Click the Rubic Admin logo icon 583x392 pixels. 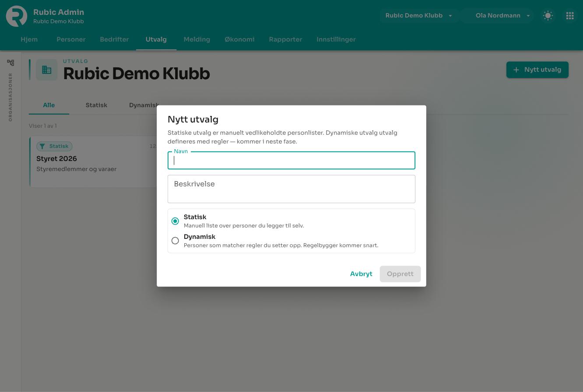pos(17,16)
